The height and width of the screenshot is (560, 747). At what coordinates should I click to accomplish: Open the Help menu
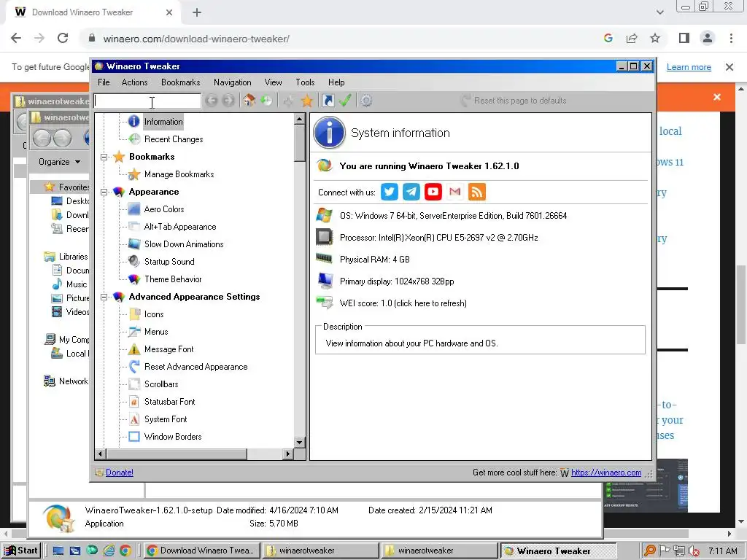point(336,82)
